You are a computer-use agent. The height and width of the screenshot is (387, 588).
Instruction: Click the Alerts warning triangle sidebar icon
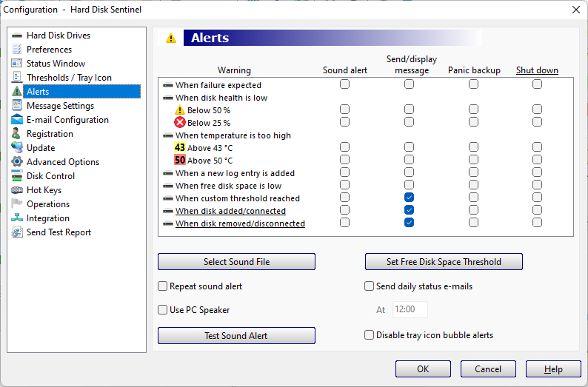(17, 92)
